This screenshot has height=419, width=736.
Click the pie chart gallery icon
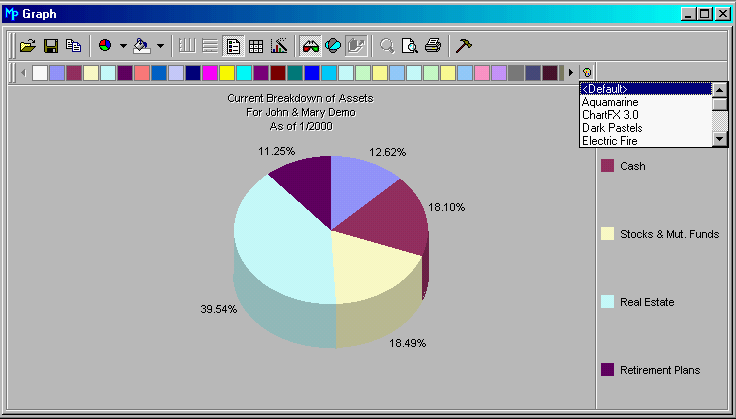tap(105, 46)
